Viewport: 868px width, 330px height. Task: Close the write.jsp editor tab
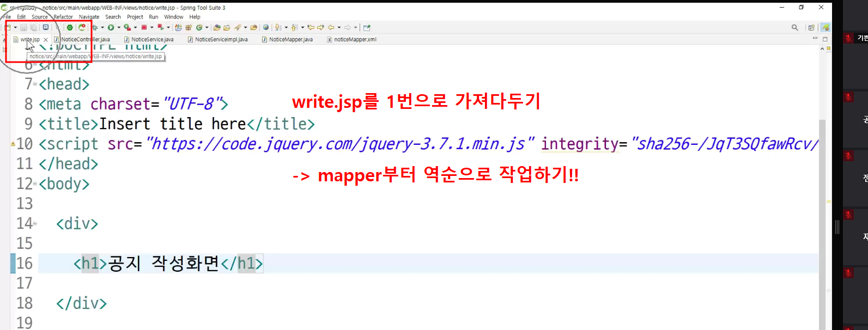(x=46, y=40)
